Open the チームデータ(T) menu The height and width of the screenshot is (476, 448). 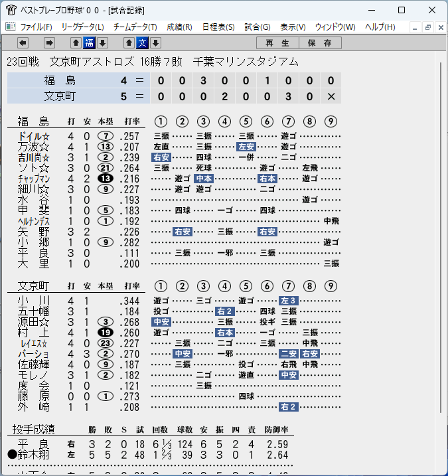(x=135, y=27)
